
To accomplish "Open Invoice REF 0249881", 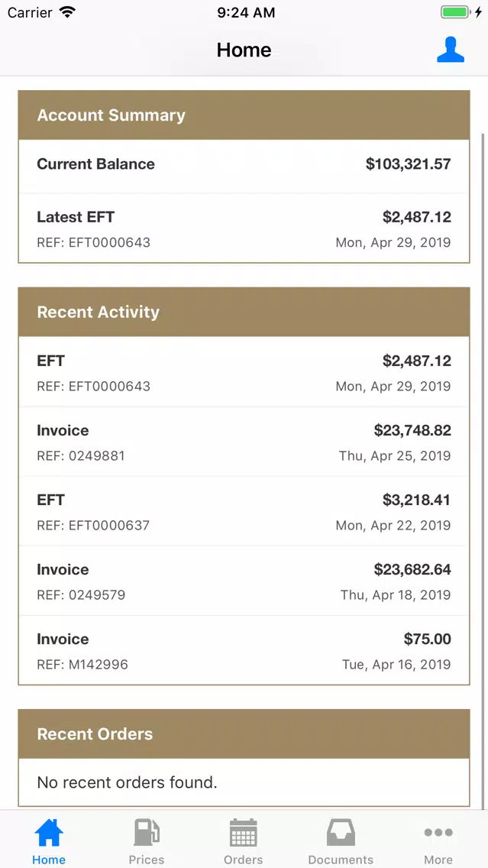I will (x=244, y=442).
